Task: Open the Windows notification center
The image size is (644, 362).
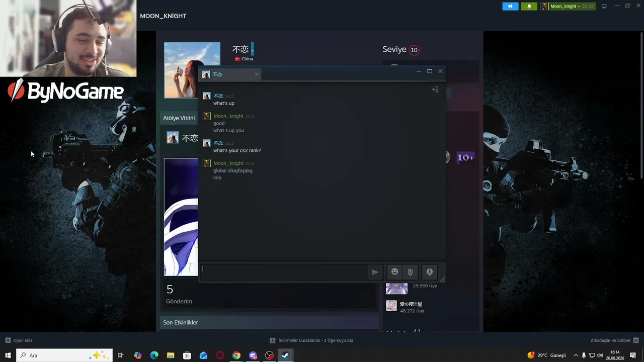Action: click(633, 355)
